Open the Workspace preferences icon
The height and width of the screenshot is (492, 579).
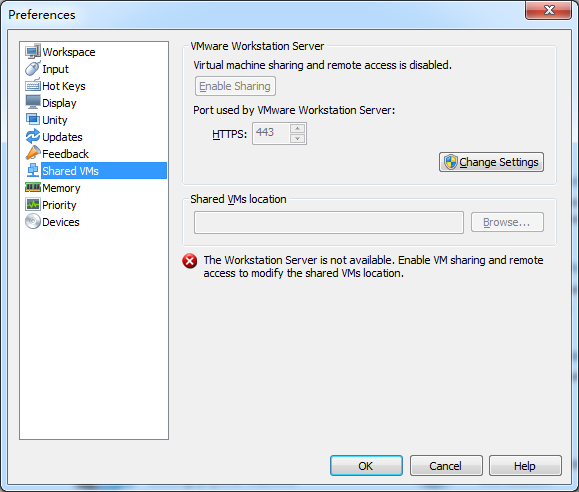(33, 51)
